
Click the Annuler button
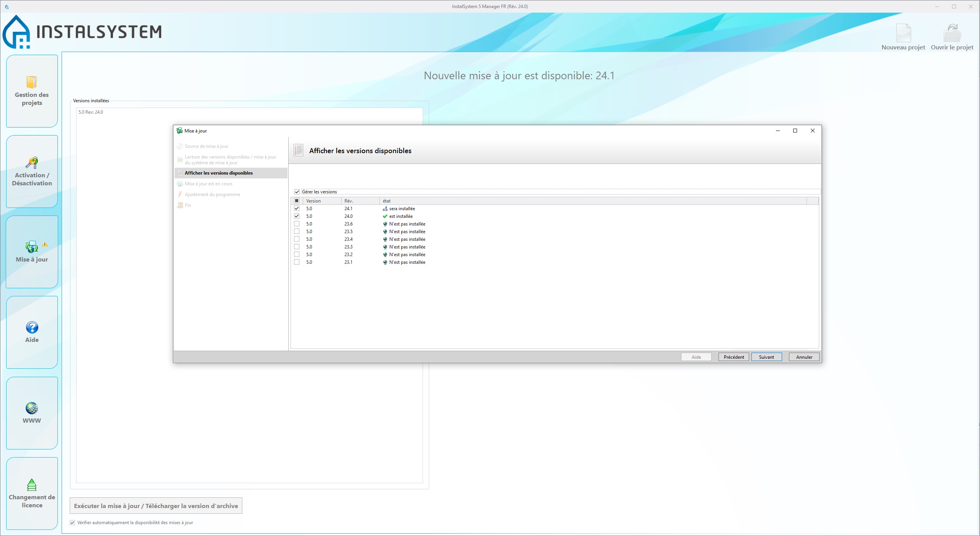pyautogui.click(x=804, y=357)
